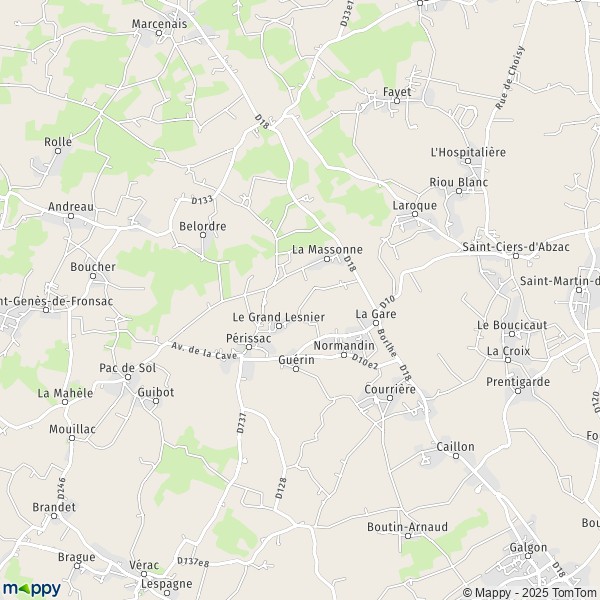600x600 pixels.
Task: Select the Vérac place marker
Action: pyautogui.click(x=144, y=574)
